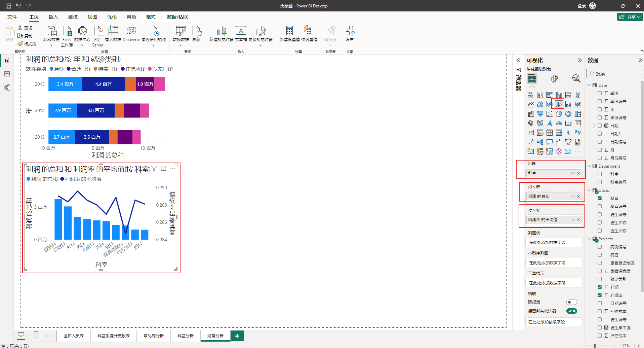The height and width of the screenshot is (348, 644).
Task: Select the decomposition tree visual icon
Action: (540, 142)
